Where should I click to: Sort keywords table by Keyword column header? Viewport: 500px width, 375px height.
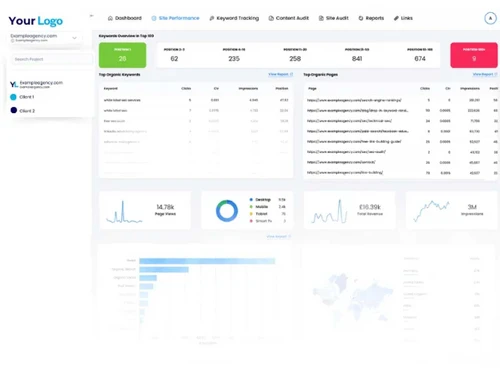point(111,89)
